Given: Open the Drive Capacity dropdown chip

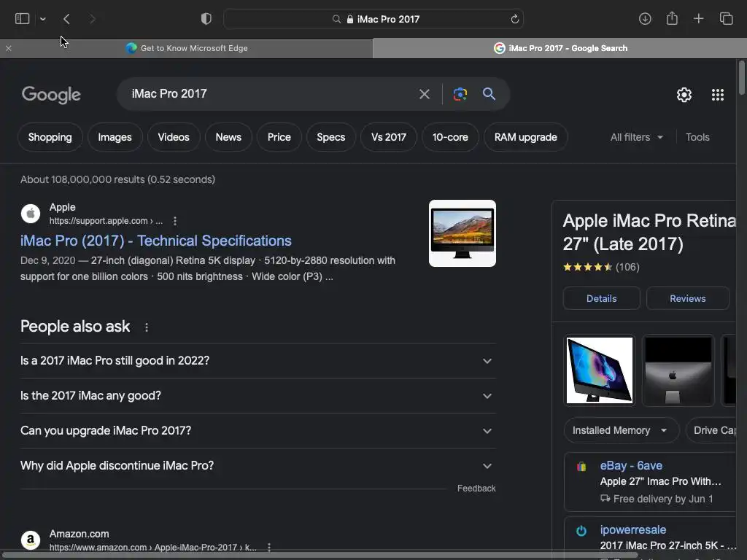Looking at the screenshot, I should click(x=711, y=430).
